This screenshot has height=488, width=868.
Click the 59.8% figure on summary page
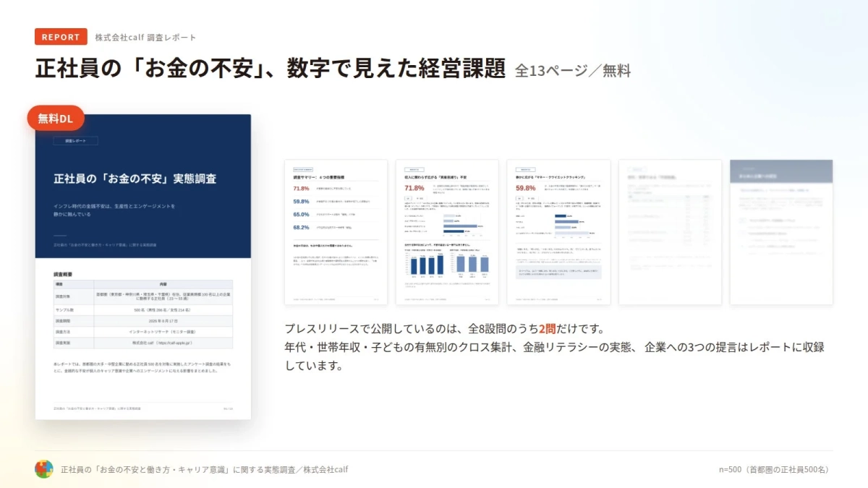(301, 201)
